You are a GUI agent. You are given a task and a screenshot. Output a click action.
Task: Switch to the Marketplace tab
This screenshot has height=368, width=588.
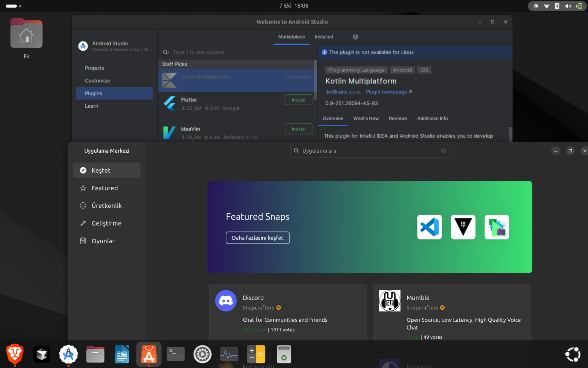pos(292,37)
